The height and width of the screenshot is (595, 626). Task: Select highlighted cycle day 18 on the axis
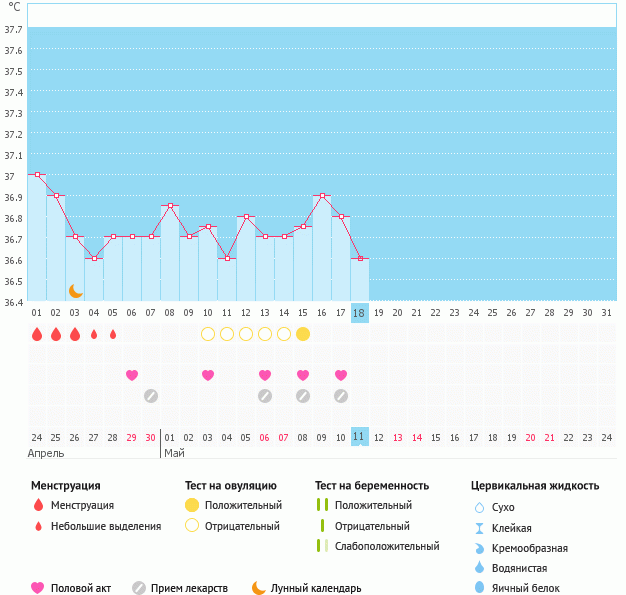(x=360, y=313)
